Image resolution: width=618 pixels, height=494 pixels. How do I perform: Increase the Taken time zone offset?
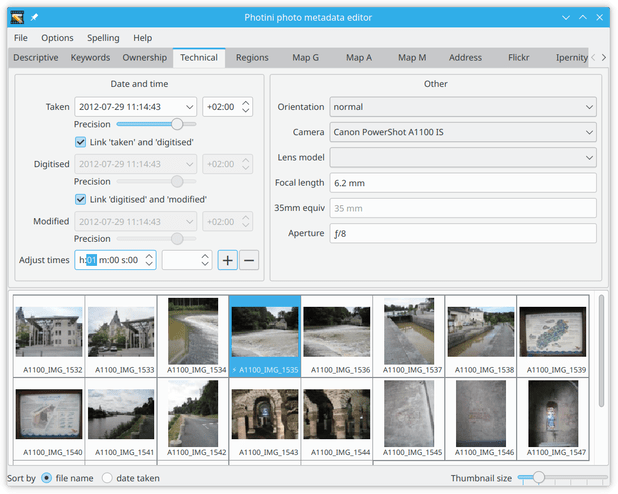click(x=246, y=103)
